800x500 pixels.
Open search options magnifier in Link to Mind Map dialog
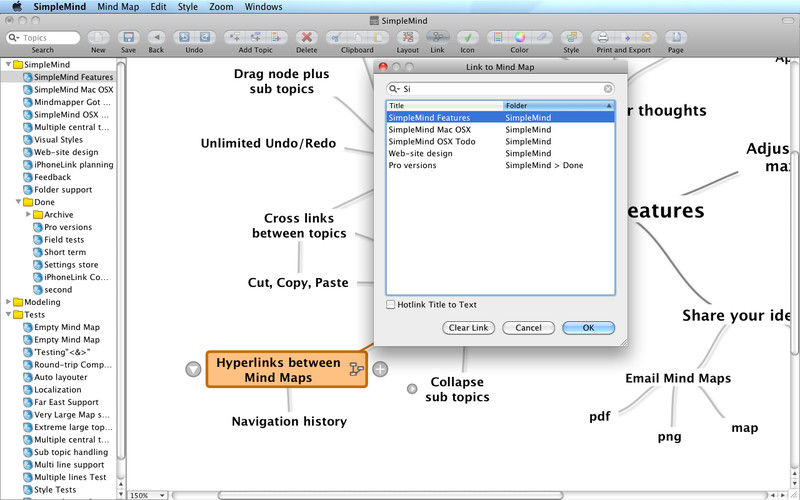394,89
